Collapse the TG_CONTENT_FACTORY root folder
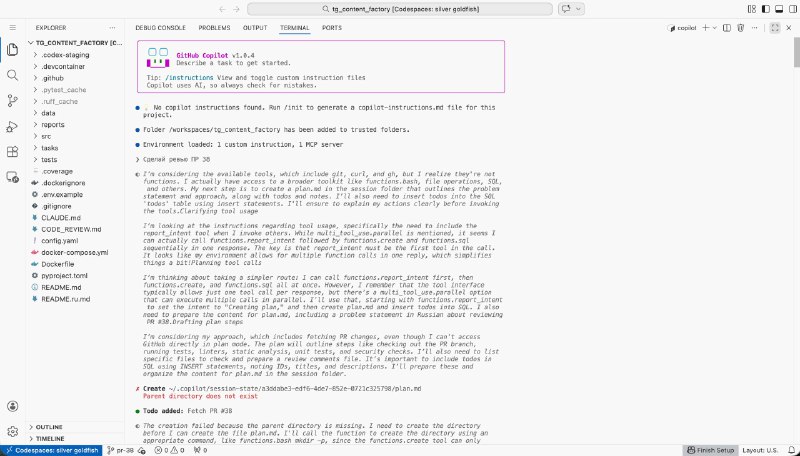Screen dimensions: 800x456 point(76,43)
